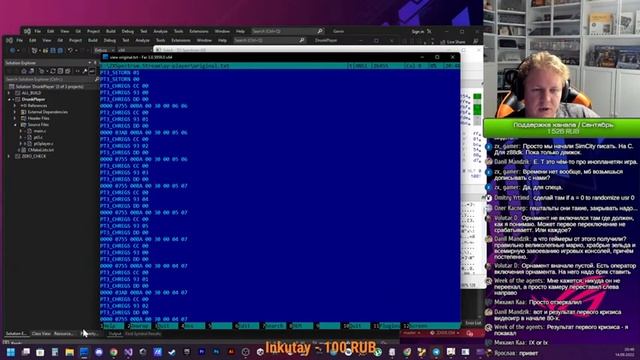Open Extensions menu in front Visual Studio window
640x360 pixels.
[181, 40]
